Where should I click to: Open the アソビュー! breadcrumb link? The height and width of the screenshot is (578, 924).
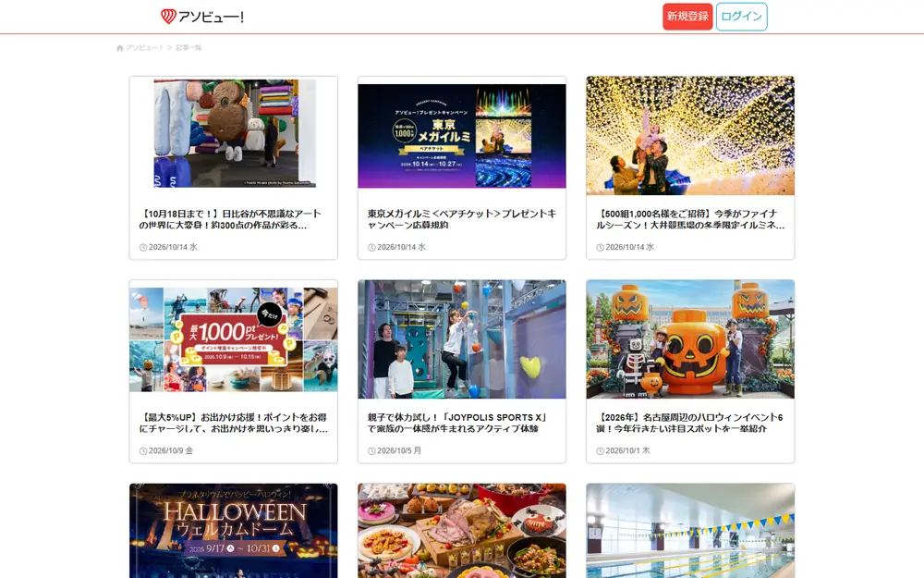144,48
